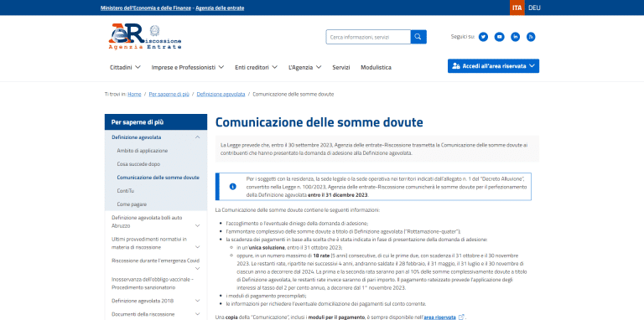Viewport: 644px width, 320px height.
Task: Expand the L'Agenzia menu
Action: click(x=304, y=67)
